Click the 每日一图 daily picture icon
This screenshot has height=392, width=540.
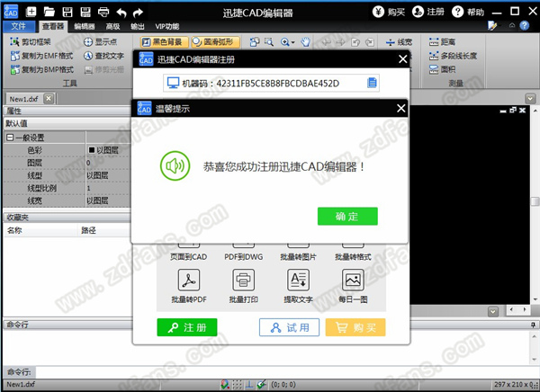(353, 280)
